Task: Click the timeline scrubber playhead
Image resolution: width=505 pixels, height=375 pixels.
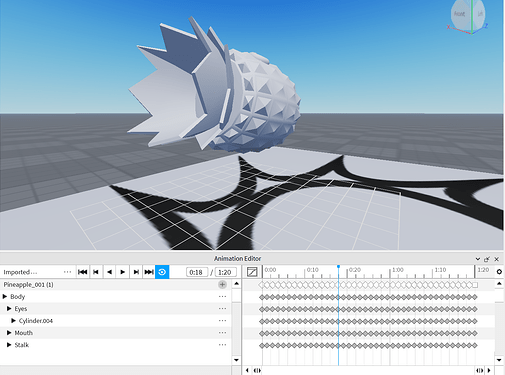Action: tap(338, 267)
